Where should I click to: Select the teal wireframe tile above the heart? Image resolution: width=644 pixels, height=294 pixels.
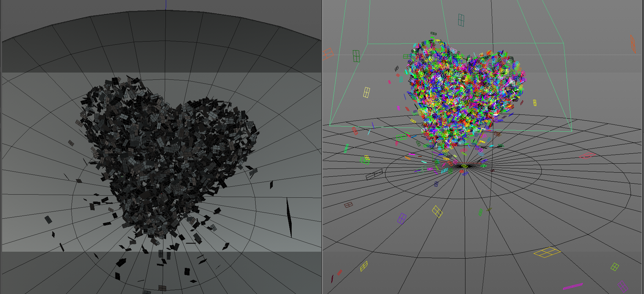click(x=461, y=20)
